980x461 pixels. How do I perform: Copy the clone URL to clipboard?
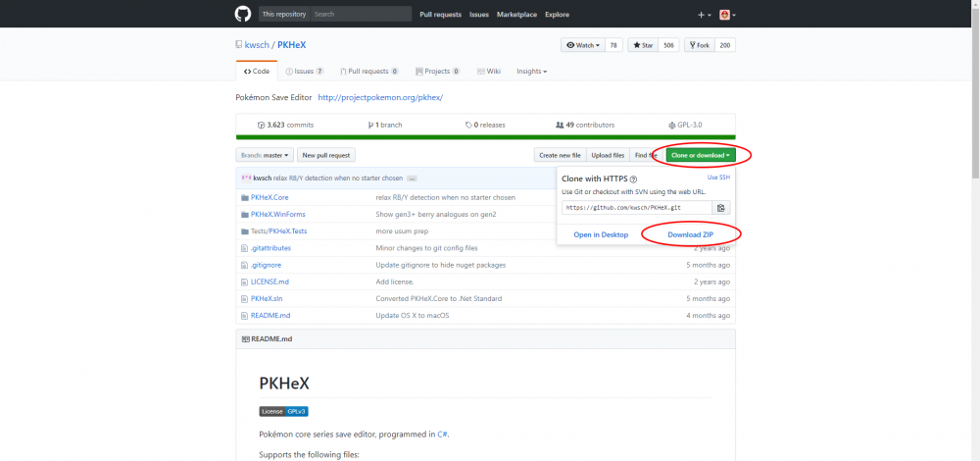(x=721, y=208)
